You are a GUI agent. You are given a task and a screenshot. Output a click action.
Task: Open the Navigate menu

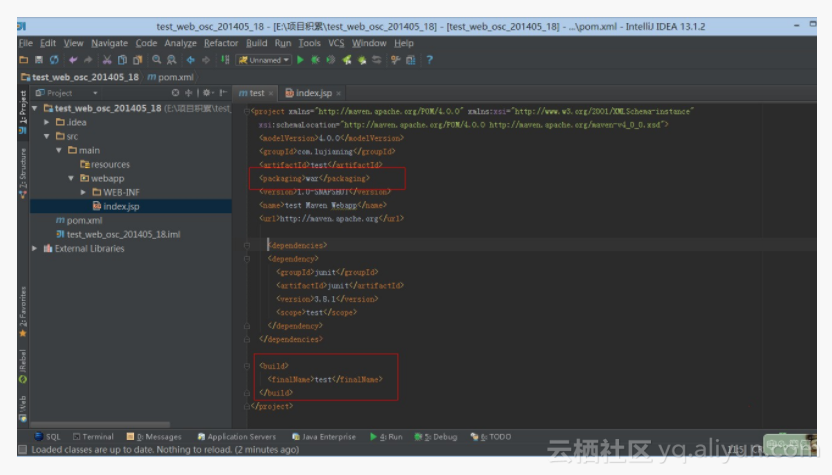coord(109,43)
